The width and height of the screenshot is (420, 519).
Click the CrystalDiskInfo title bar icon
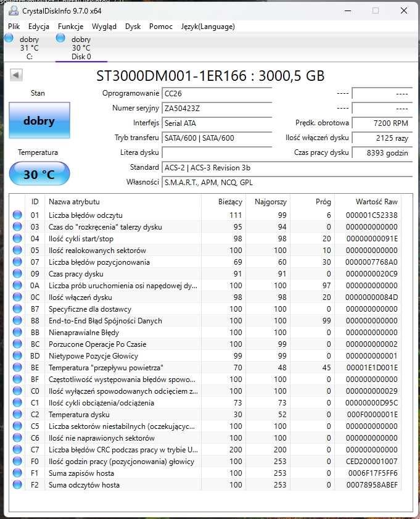[13, 10]
